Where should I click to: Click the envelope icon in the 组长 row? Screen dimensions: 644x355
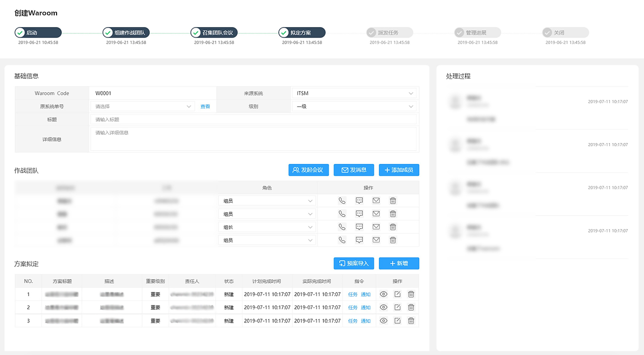376,227
